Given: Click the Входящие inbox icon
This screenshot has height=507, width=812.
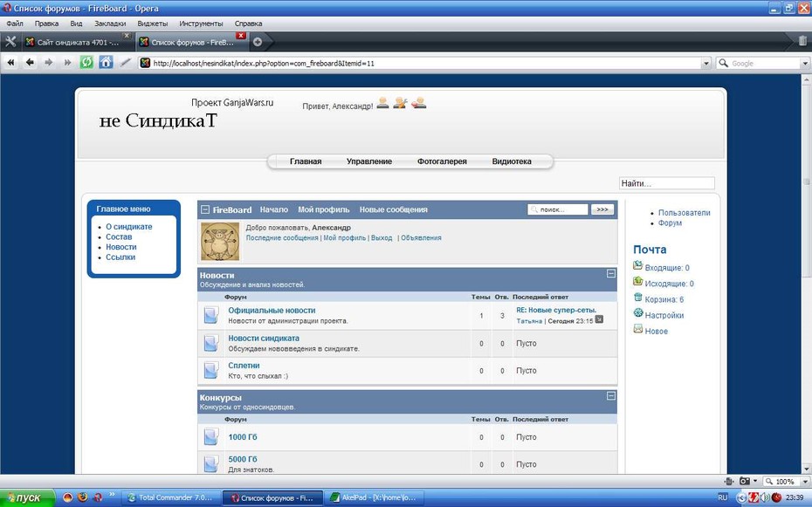Looking at the screenshot, I should (x=638, y=265).
